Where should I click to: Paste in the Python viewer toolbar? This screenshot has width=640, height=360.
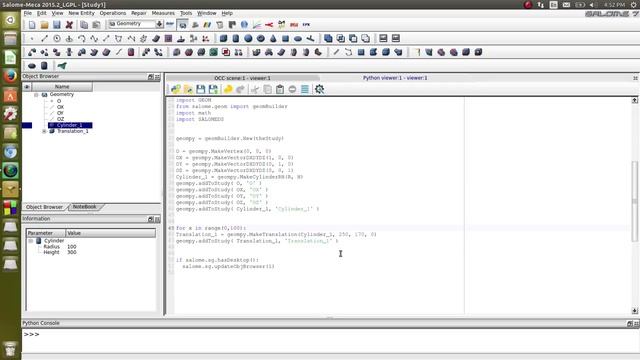point(280,89)
